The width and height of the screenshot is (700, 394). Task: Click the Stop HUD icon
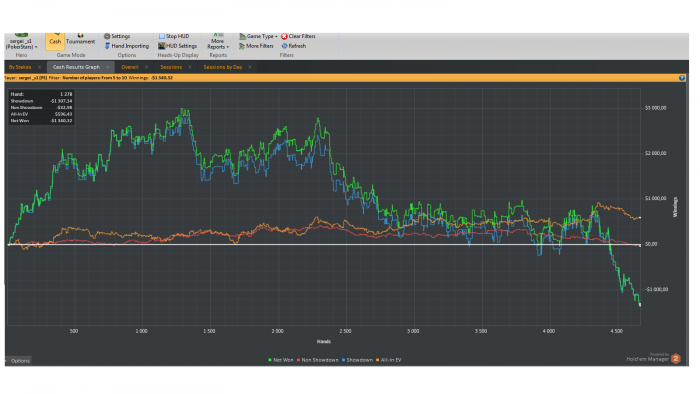(x=162, y=36)
